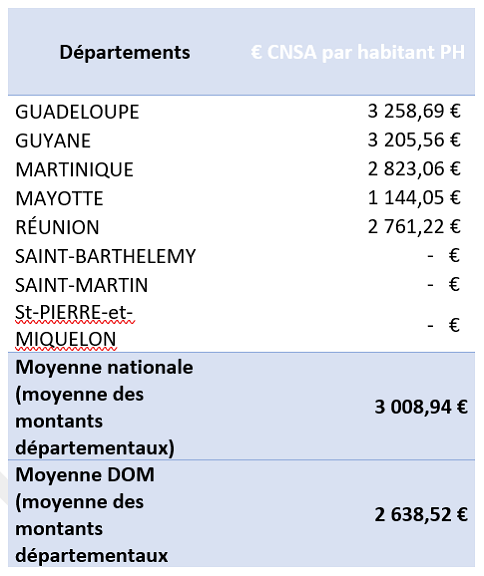The height and width of the screenshot is (576, 484).
Task: Click the Moyenne DOM label cell
Action: [x=92, y=515]
